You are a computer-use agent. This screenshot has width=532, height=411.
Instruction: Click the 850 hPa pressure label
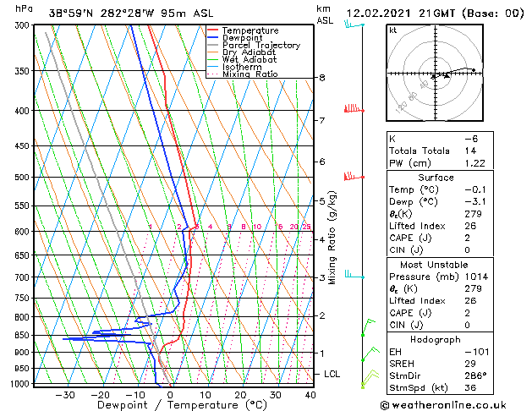click(x=22, y=335)
